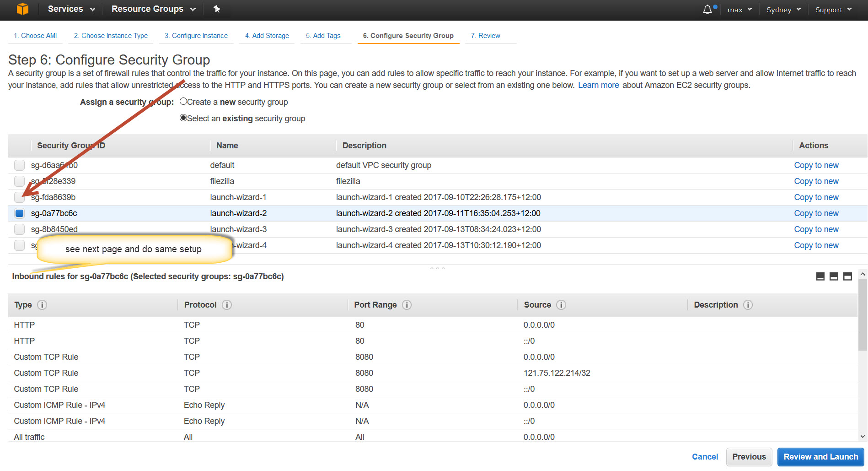
Task: Click the AWS cube logo icon
Action: tap(22, 9)
